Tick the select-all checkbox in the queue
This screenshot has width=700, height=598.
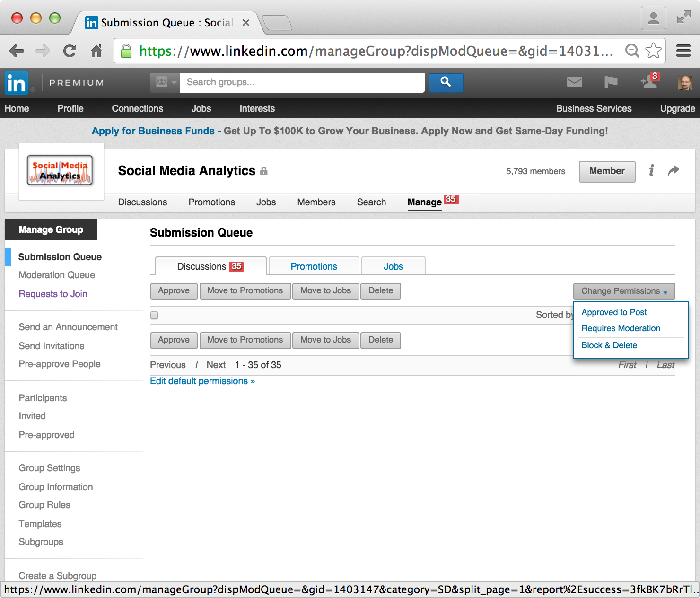click(154, 315)
